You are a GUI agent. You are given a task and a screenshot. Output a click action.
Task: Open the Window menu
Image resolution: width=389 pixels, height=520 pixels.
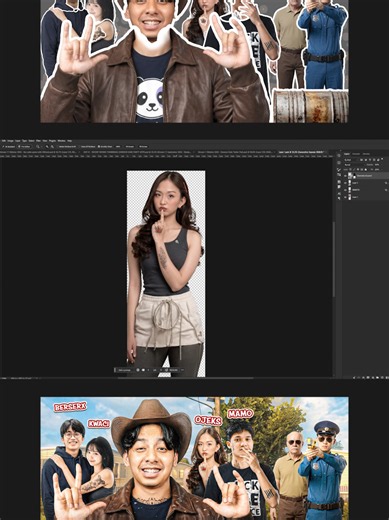[x=61, y=141]
